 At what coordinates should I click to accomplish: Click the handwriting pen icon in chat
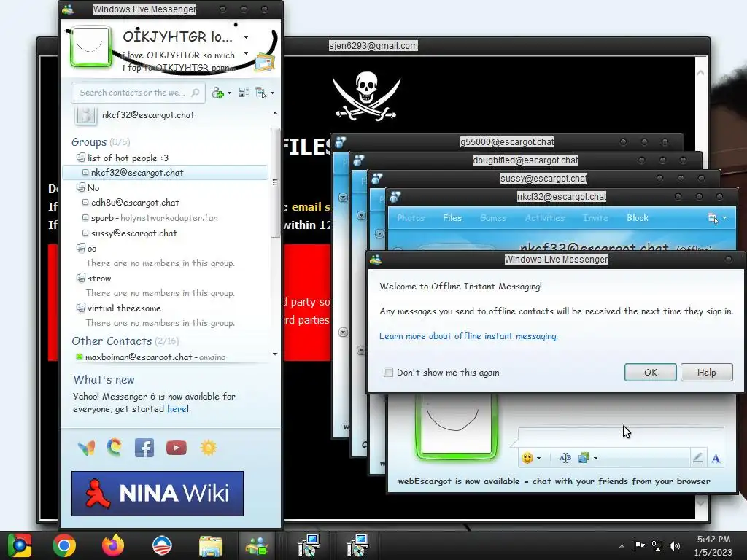click(698, 458)
